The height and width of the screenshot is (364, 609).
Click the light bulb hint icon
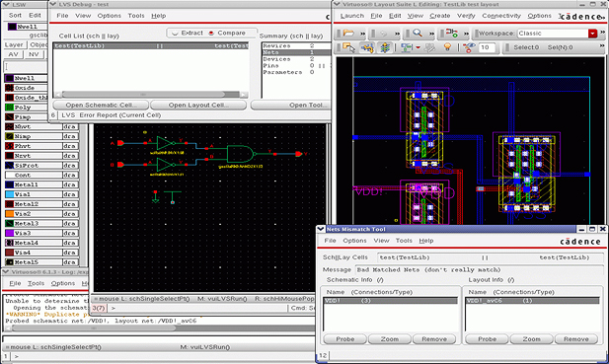pos(447,47)
